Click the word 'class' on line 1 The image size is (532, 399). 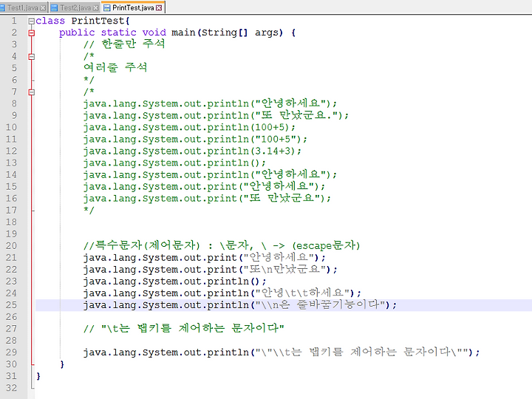[x=50, y=21]
